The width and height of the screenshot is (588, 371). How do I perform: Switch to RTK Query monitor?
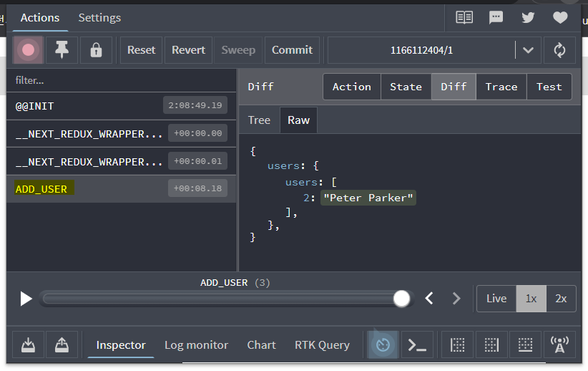pos(322,344)
